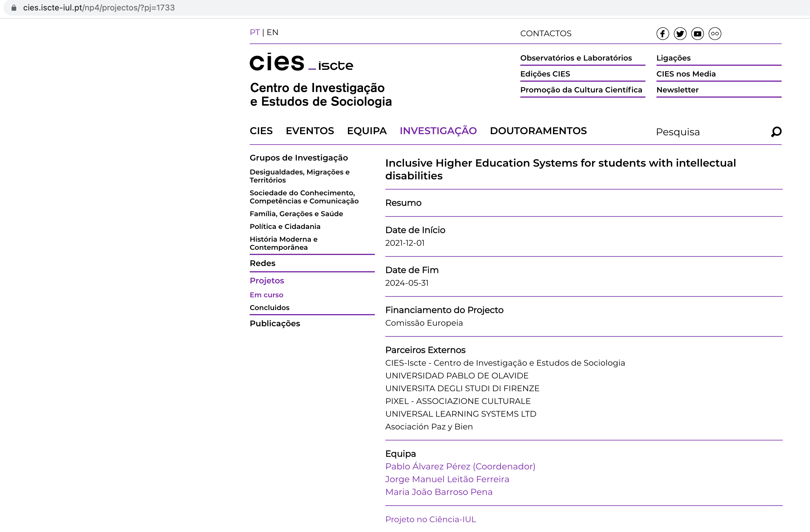The height and width of the screenshot is (532, 810).
Task: Open the EQUIPA menu item
Action: pyautogui.click(x=366, y=131)
